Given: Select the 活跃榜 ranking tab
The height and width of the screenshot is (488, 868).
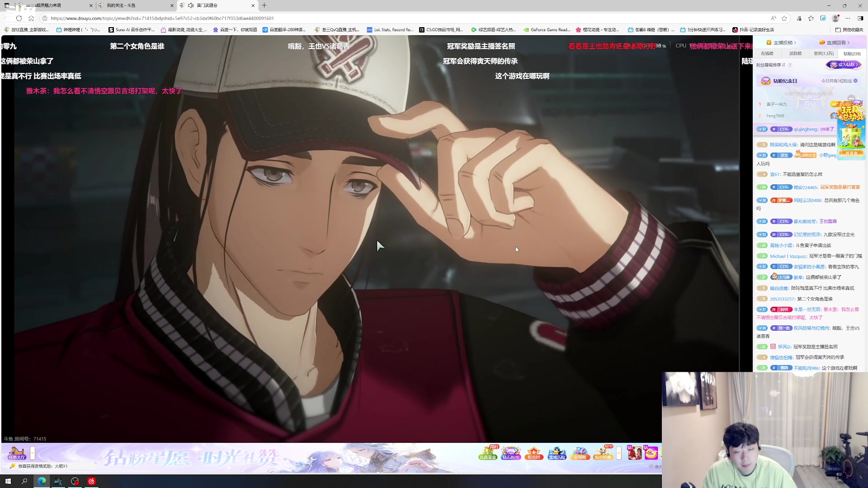Looking at the screenshot, I should 795,53.
